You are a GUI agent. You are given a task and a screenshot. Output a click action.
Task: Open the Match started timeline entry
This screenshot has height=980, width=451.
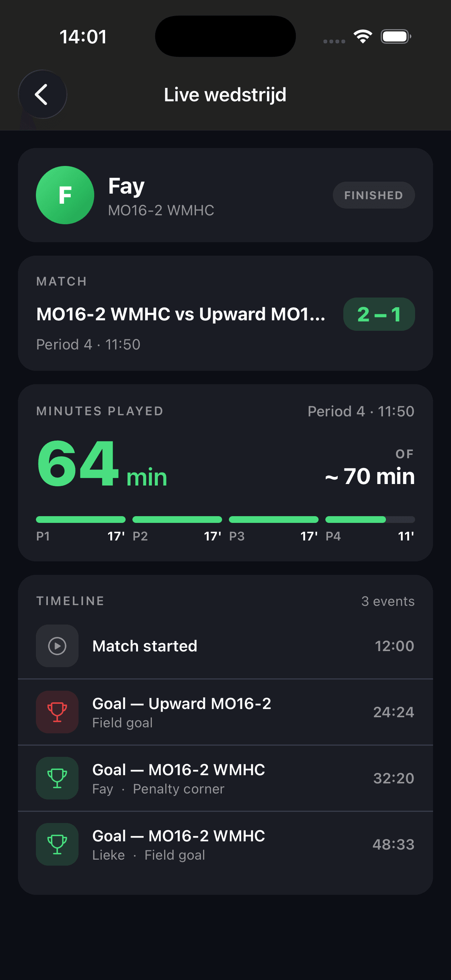pos(225,646)
